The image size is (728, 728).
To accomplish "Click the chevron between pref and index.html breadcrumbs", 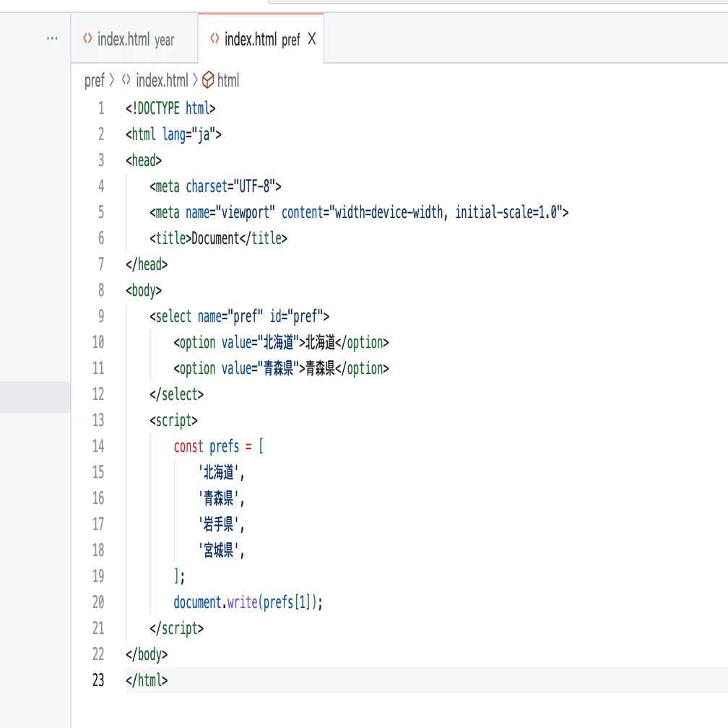I will tap(111, 80).
